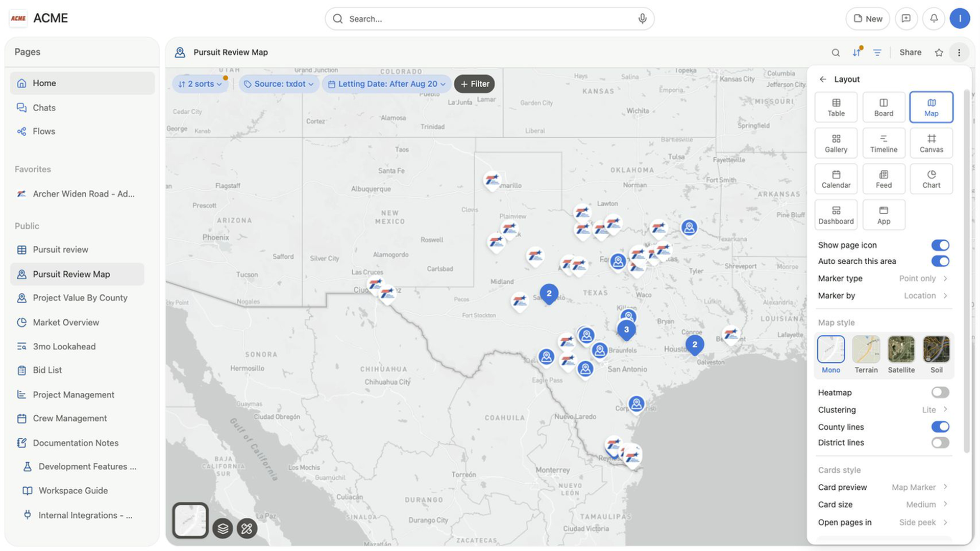Open the chat comment icon in top bar
980x551 pixels.
tap(906, 19)
